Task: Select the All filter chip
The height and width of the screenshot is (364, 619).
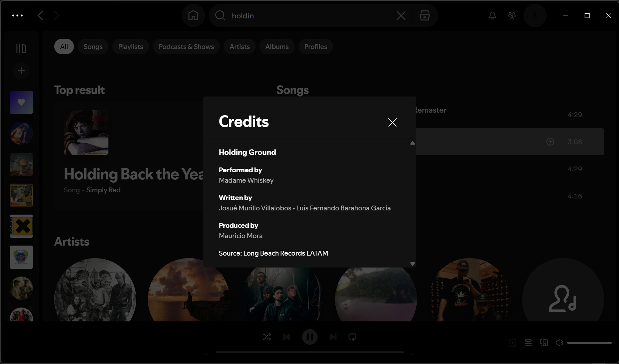Action: coord(64,46)
